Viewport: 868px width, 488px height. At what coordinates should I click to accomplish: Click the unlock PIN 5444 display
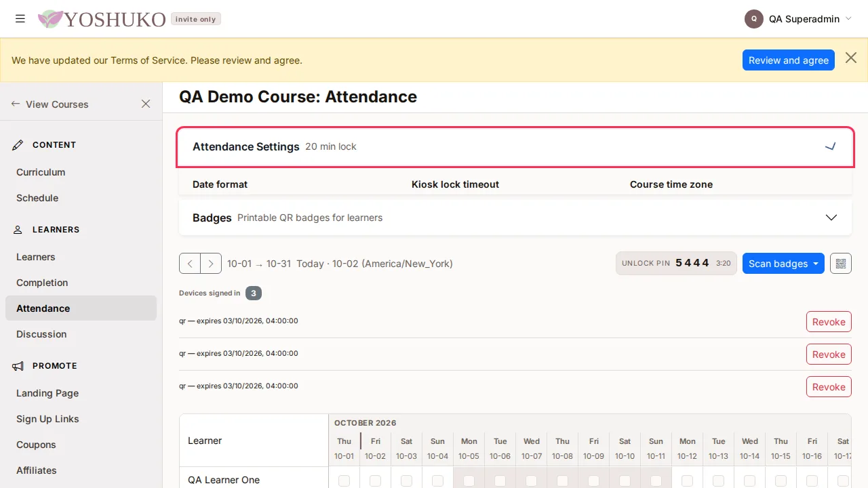pos(676,264)
